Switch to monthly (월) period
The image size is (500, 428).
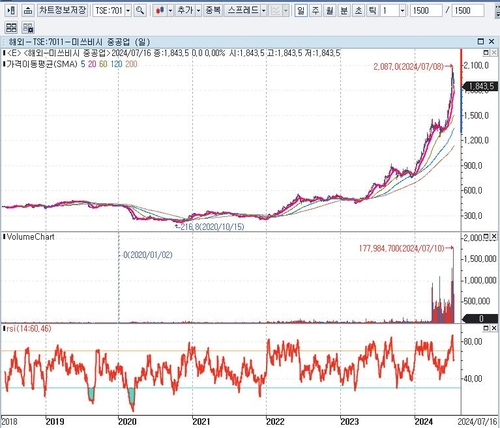pos(329,11)
